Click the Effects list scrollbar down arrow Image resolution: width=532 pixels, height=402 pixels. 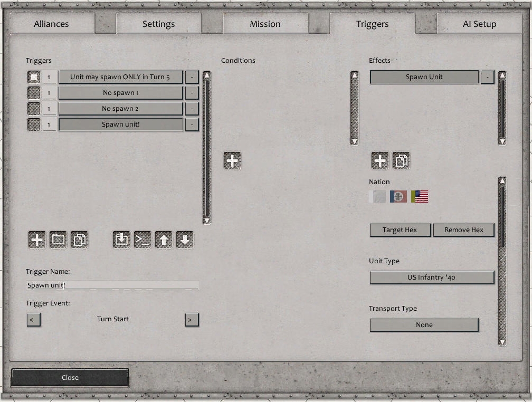[x=502, y=141]
